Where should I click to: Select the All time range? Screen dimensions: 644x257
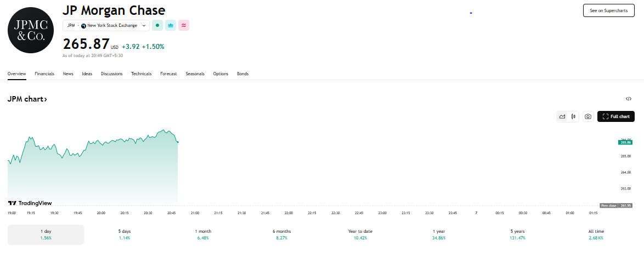(x=596, y=234)
